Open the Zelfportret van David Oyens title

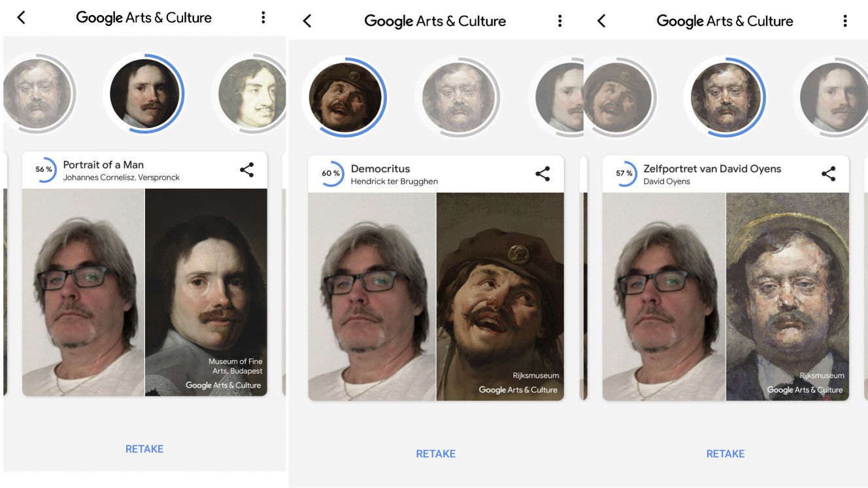(712, 169)
